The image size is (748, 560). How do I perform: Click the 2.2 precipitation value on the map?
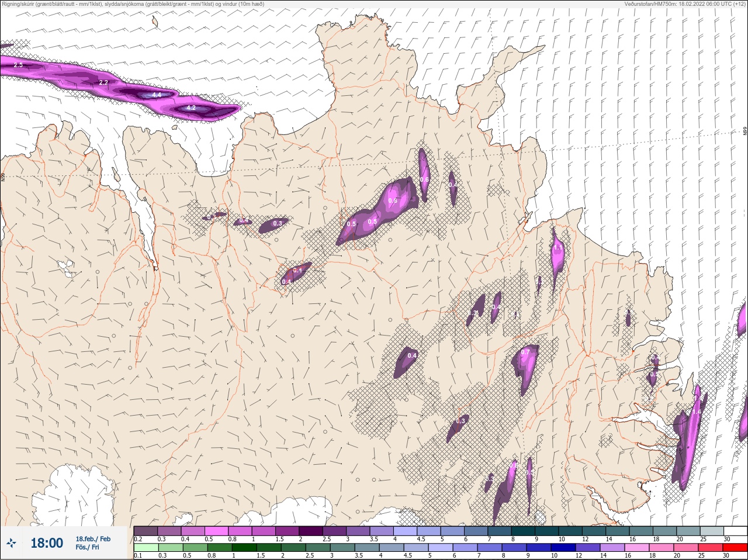103,82
